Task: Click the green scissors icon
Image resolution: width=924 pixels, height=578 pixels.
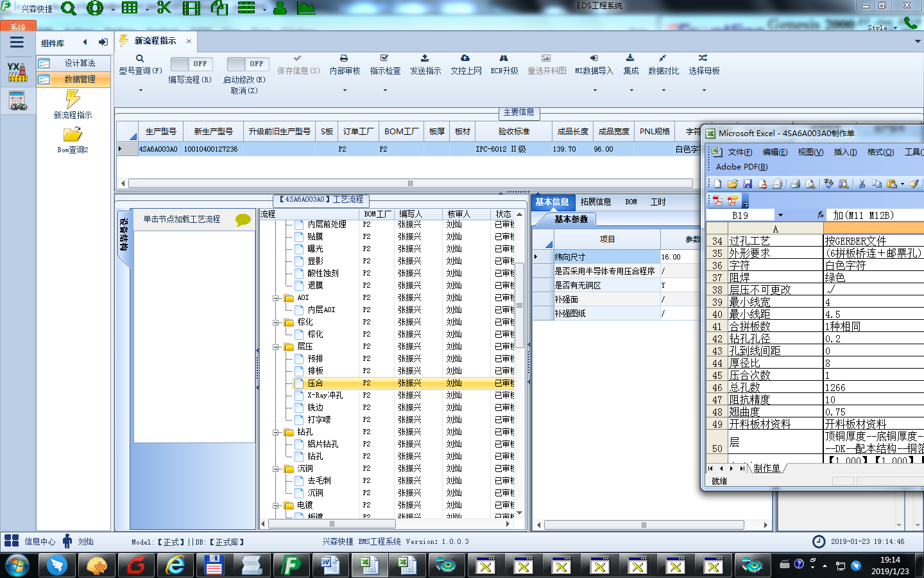Action: pyautogui.click(x=164, y=8)
